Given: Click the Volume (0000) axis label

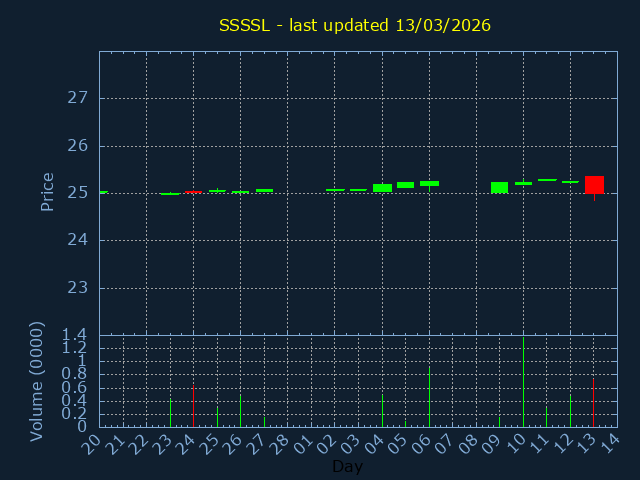Looking at the screenshot, I should [x=37, y=381].
